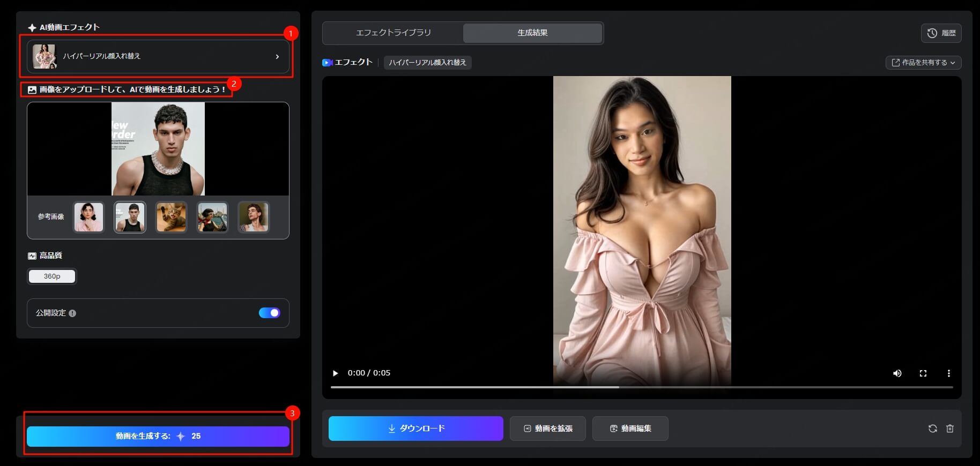Select the curly-haired man reference image
Image resolution: width=980 pixels, height=466 pixels.
click(254, 217)
